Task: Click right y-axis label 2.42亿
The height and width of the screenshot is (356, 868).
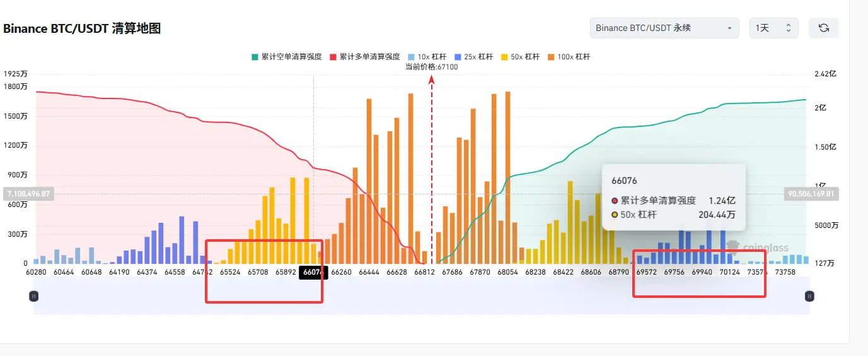Action: pyautogui.click(x=825, y=74)
